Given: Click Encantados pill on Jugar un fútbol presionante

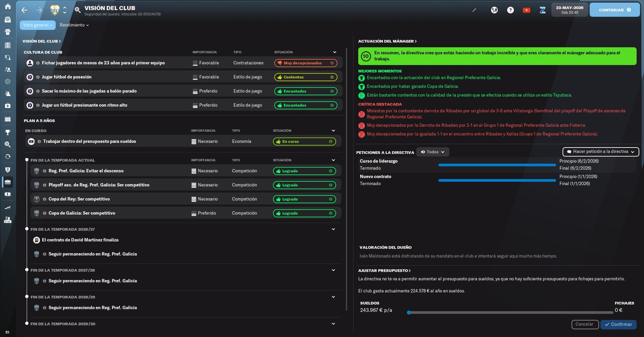Looking at the screenshot, I should coord(305,105).
